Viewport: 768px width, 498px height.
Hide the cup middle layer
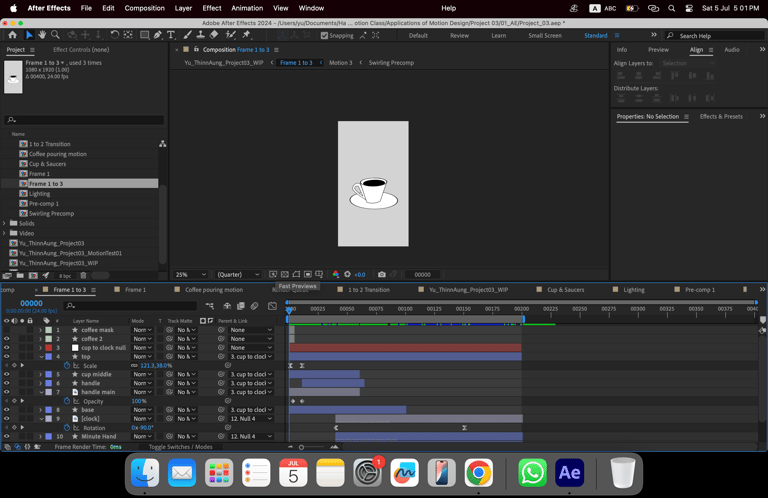pyautogui.click(x=6, y=374)
